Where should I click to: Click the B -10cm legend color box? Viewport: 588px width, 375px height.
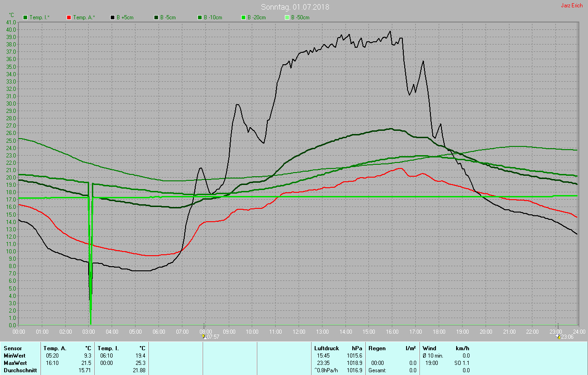[200, 17]
